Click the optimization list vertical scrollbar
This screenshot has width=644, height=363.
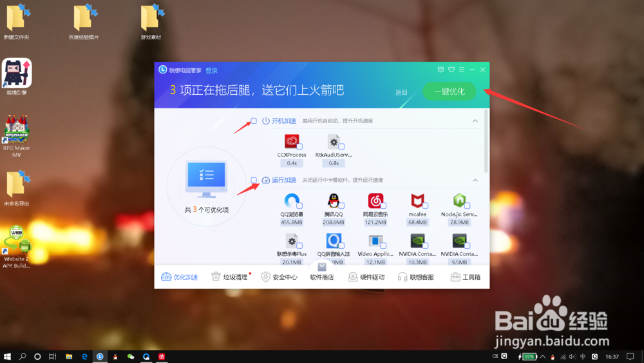coord(486,141)
